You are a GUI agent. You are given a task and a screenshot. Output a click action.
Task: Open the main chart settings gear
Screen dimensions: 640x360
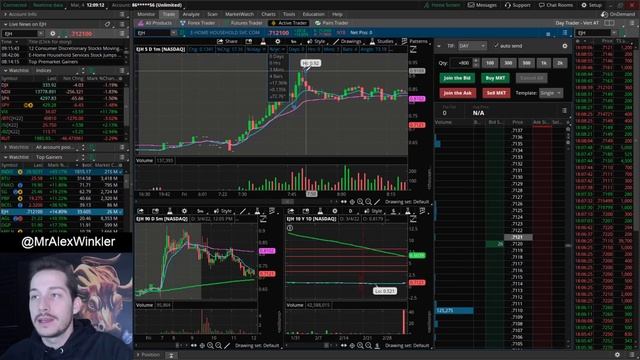point(278,41)
